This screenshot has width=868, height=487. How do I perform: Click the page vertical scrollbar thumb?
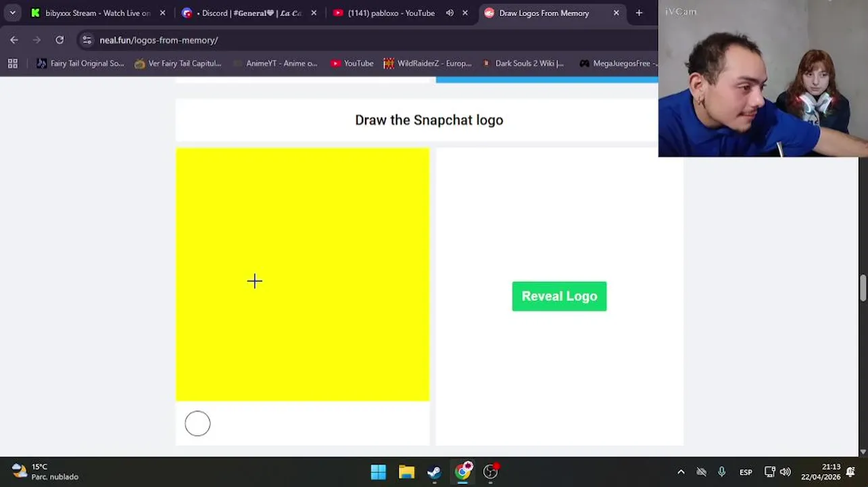863,288
